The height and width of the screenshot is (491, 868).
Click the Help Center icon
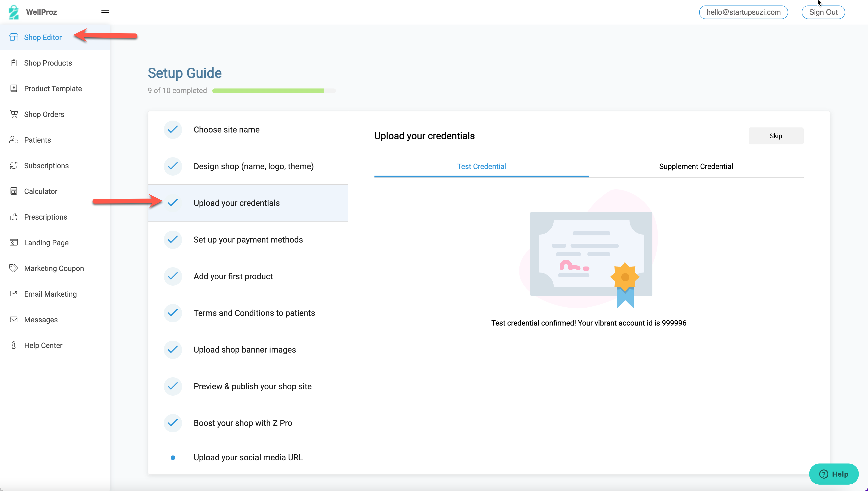point(14,345)
